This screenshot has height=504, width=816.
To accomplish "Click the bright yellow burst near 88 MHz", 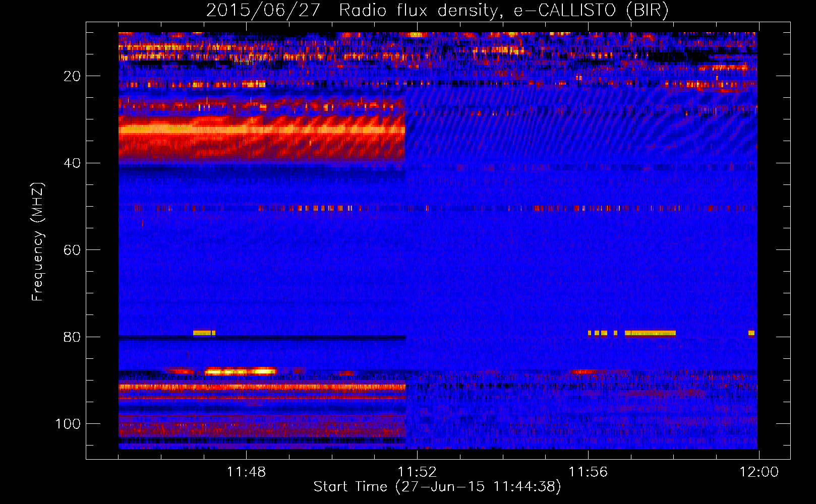I will point(241,371).
